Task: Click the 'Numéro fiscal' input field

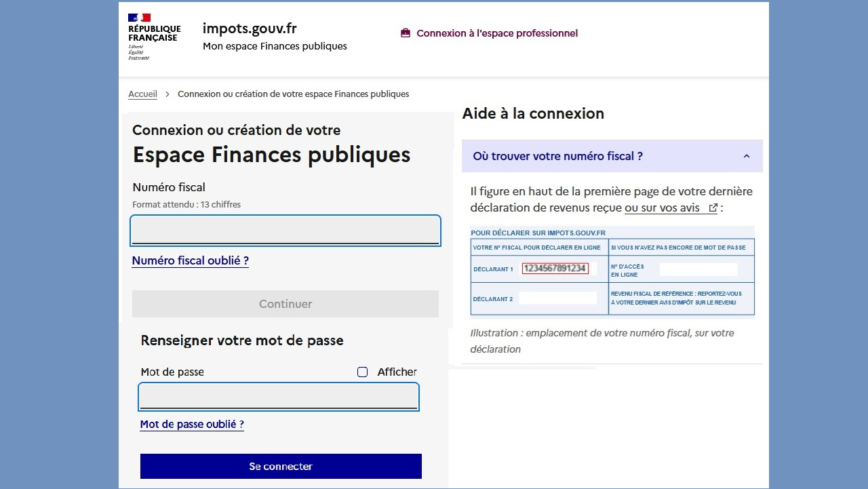Action: pos(285,231)
